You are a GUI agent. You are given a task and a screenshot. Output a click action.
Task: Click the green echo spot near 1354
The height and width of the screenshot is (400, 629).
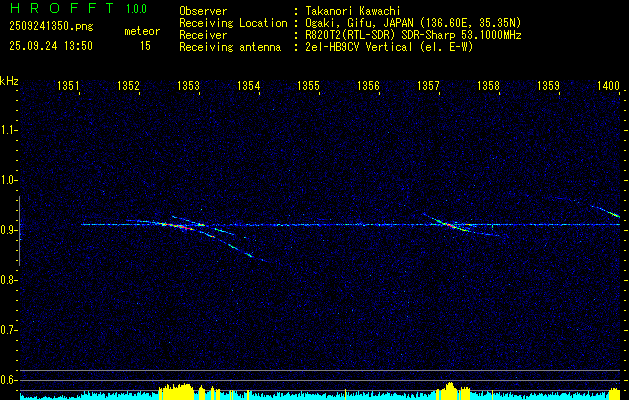click(249, 254)
